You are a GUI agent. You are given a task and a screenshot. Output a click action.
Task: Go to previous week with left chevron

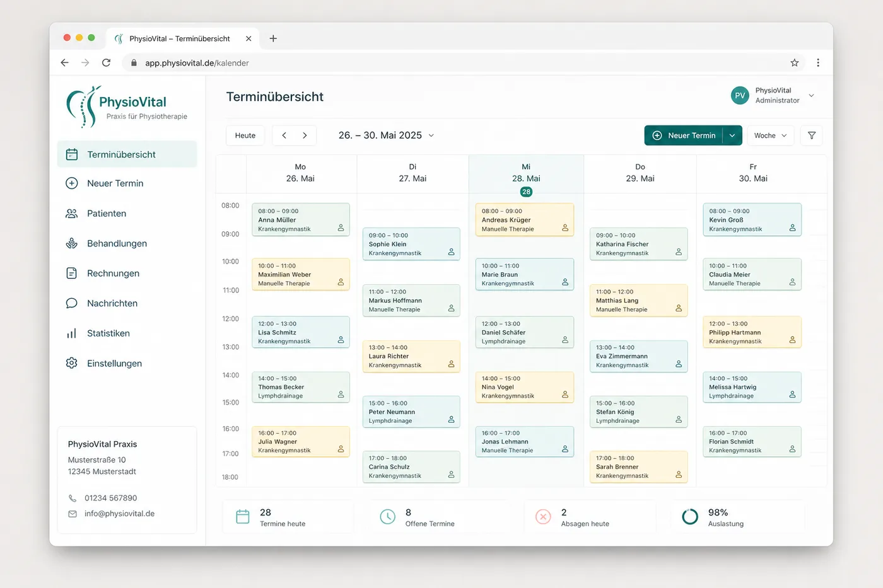pyautogui.click(x=284, y=135)
